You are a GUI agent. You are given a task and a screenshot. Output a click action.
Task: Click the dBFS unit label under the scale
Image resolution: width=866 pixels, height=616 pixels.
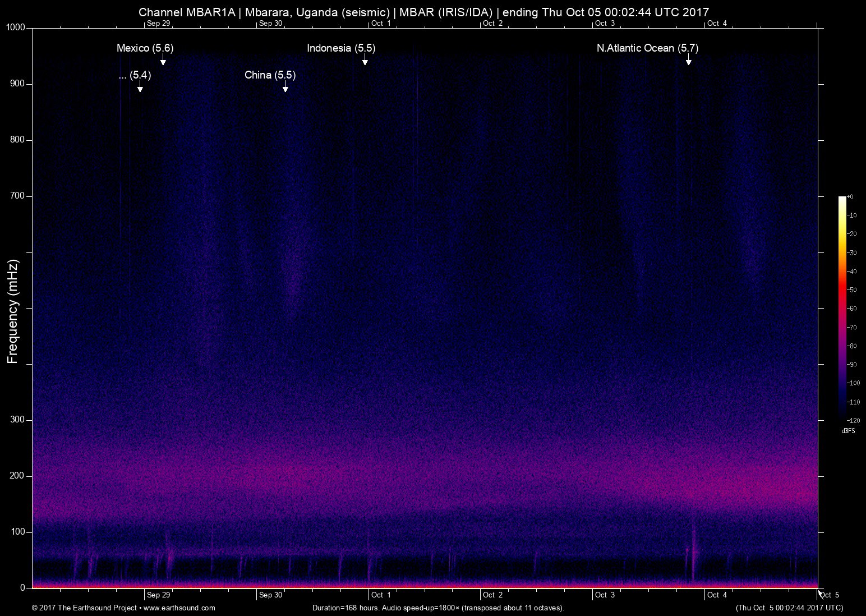tap(848, 431)
